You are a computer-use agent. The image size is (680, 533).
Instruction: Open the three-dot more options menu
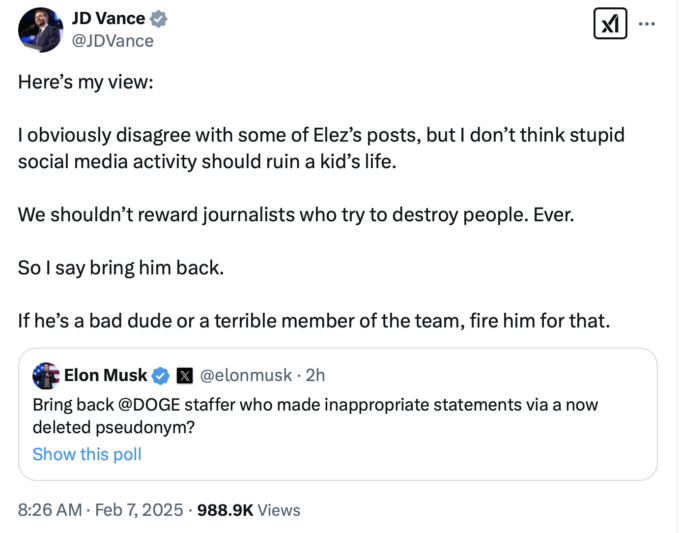click(x=647, y=23)
